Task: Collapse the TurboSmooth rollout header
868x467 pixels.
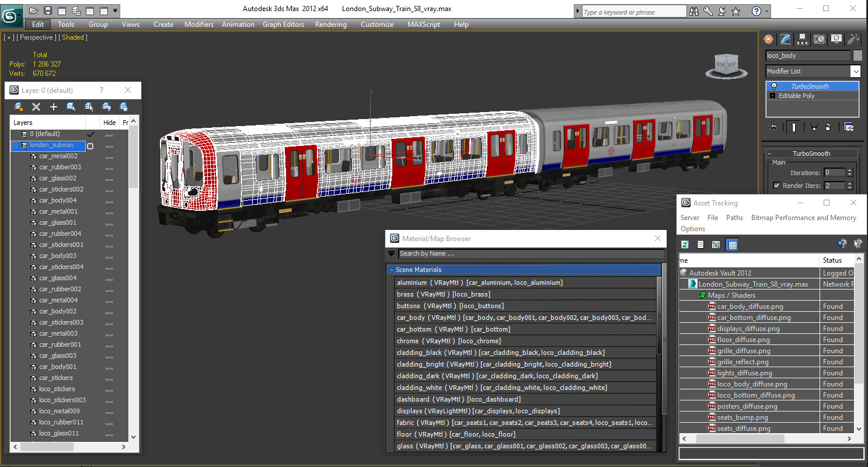Action: tap(811, 154)
